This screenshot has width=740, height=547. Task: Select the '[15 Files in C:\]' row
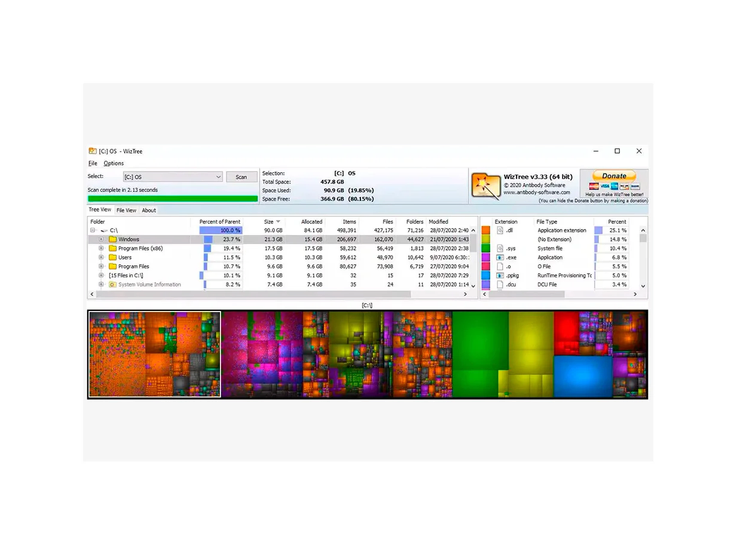click(279, 275)
